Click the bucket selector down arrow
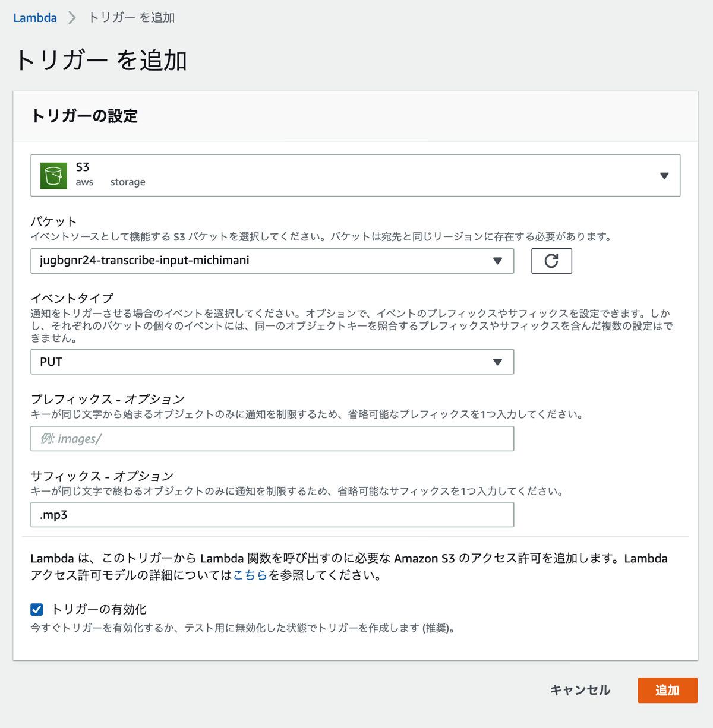This screenshot has width=713, height=728. 497,261
